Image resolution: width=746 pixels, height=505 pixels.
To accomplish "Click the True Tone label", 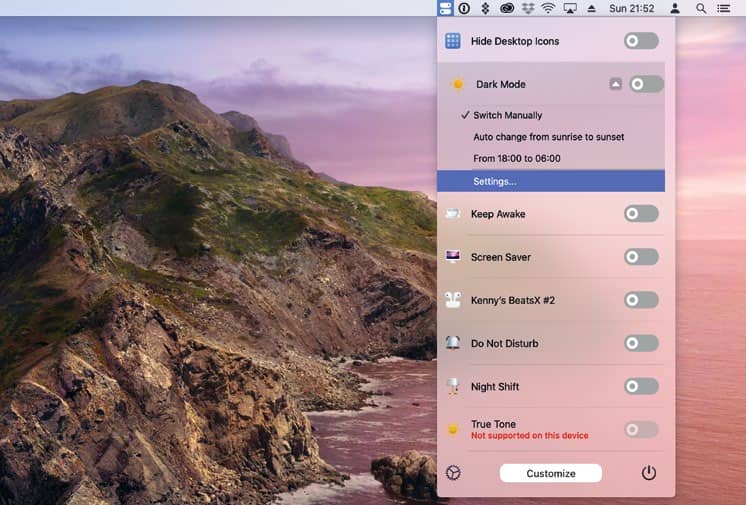I will pos(493,424).
